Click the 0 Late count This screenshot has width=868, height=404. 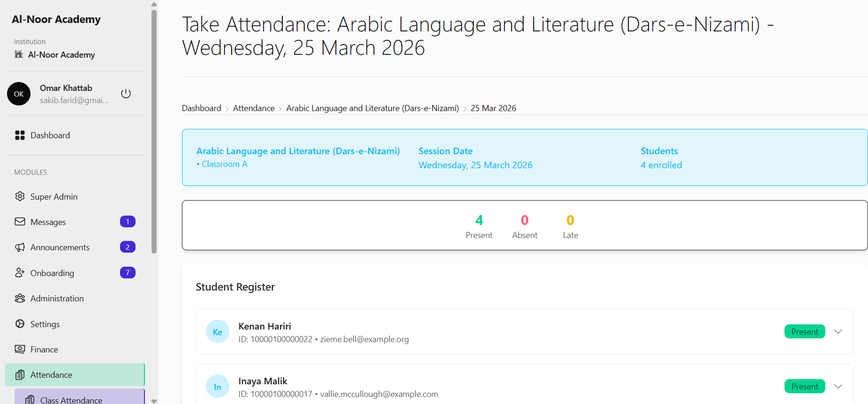pyautogui.click(x=570, y=220)
